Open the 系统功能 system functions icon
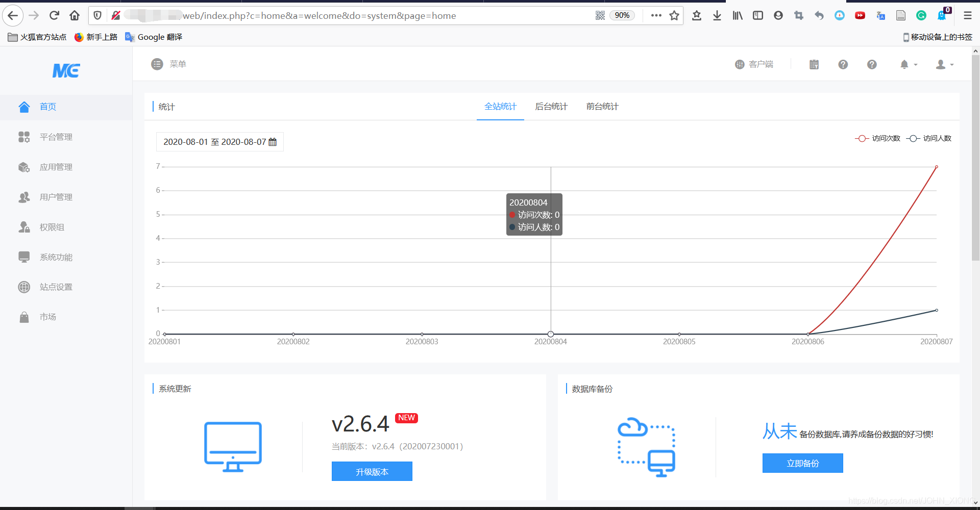 (24, 257)
